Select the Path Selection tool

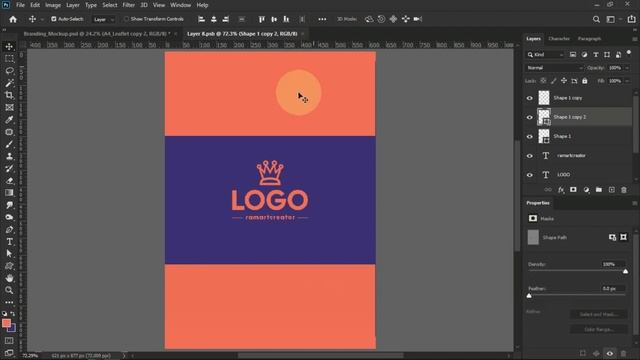9,253
